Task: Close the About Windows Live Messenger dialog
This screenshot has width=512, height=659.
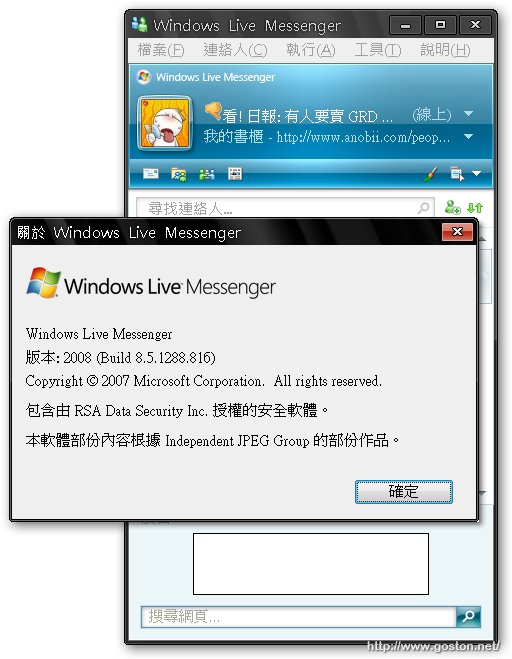Action: click(x=457, y=232)
